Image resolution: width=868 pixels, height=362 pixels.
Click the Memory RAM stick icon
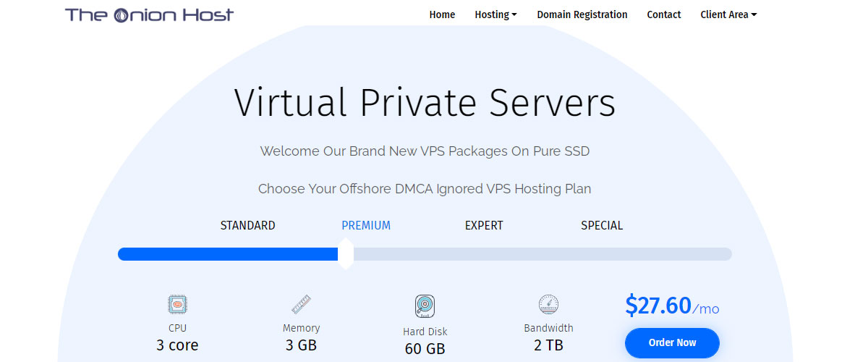pos(301,304)
